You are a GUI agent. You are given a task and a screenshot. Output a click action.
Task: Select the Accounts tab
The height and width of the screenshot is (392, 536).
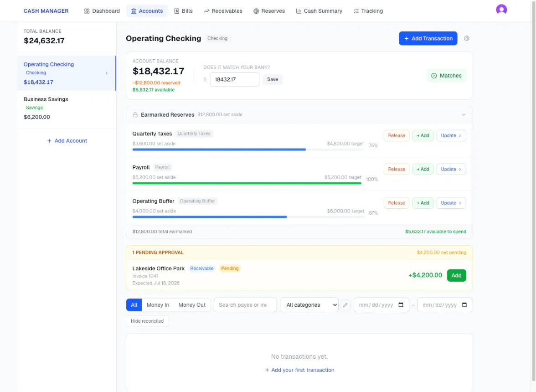[x=147, y=11]
